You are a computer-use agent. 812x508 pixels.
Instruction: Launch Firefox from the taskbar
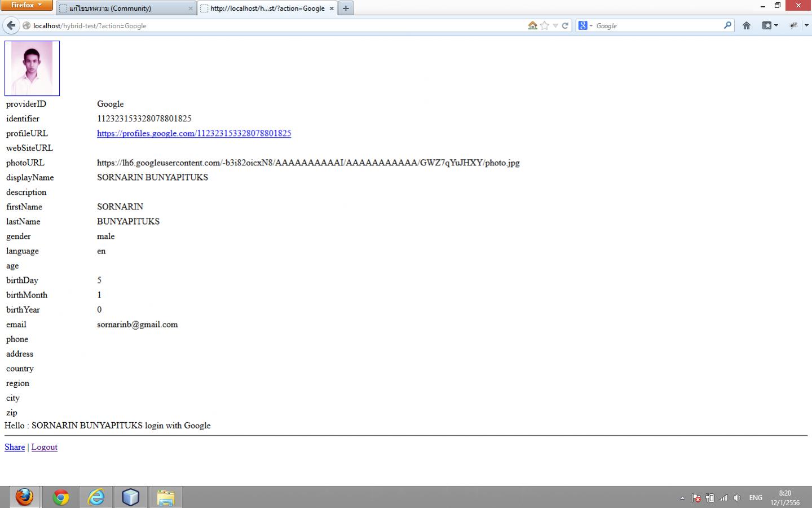(x=24, y=497)
